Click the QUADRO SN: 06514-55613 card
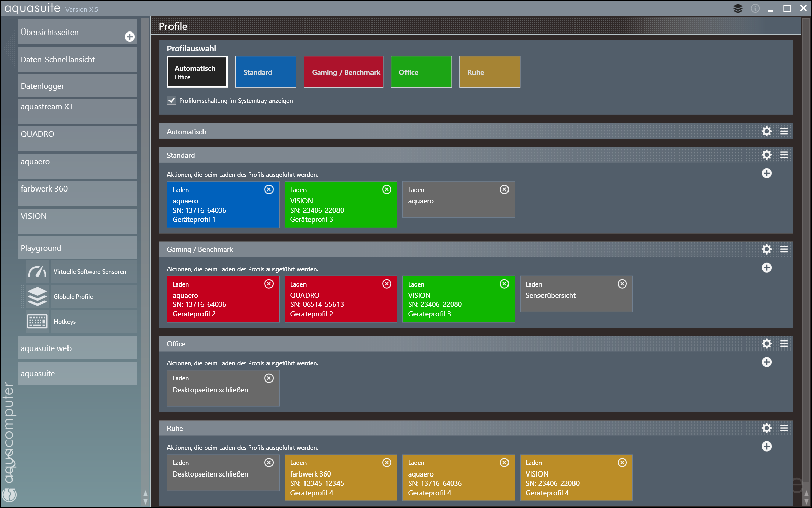Image resolution: width=812 pixels, height=508 pixels. click(x=341, y=299)
